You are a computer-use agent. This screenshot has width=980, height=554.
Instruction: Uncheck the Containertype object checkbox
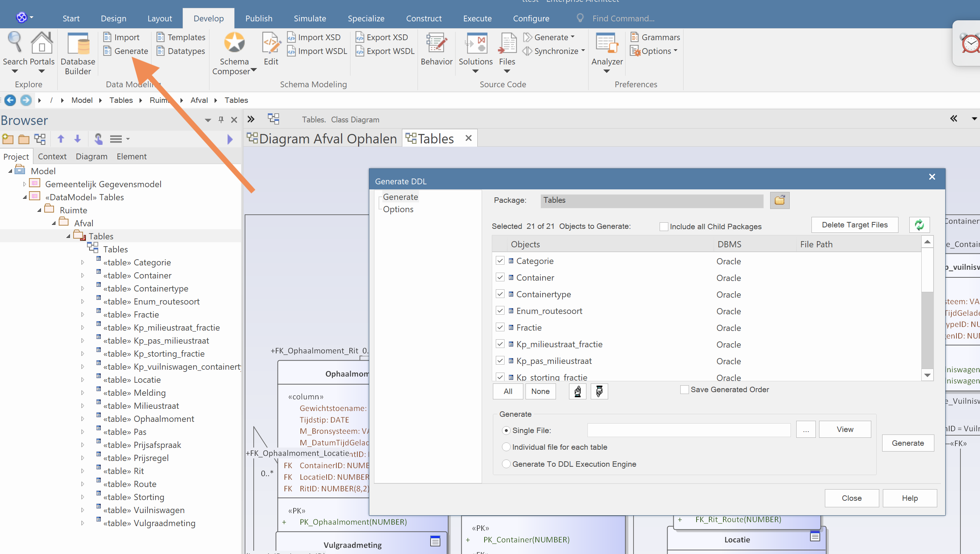500,294
